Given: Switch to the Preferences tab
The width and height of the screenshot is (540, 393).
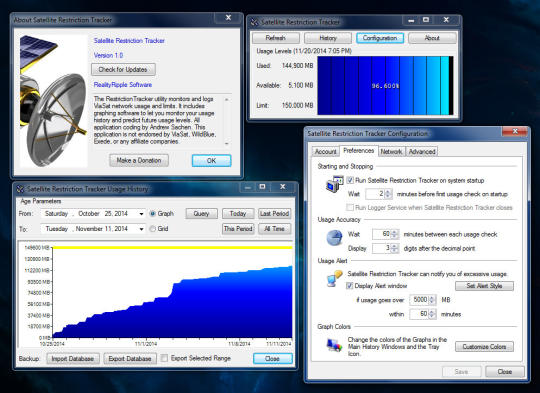Looking at the screenshot, I should [x=359, y=151].
